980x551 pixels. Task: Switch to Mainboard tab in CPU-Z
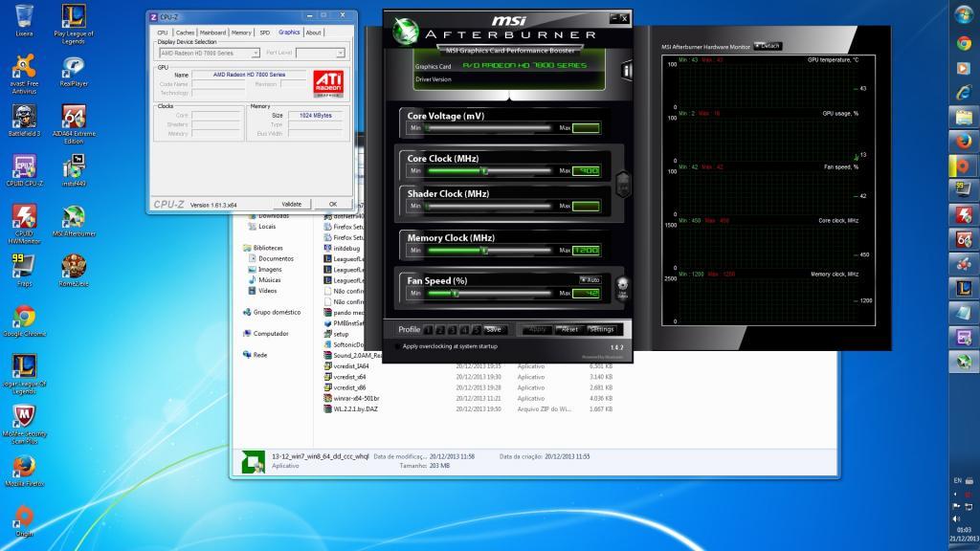pos(212,33)
